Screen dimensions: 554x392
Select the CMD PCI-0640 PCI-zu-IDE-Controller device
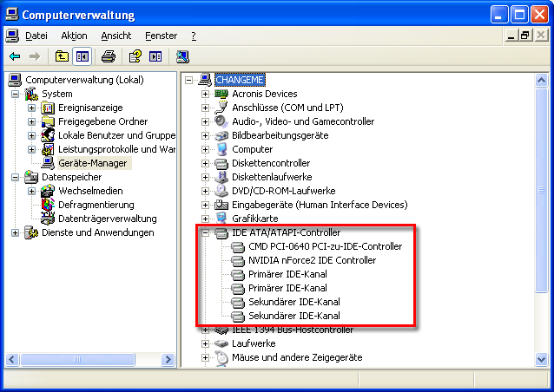[x=325, y=246]
